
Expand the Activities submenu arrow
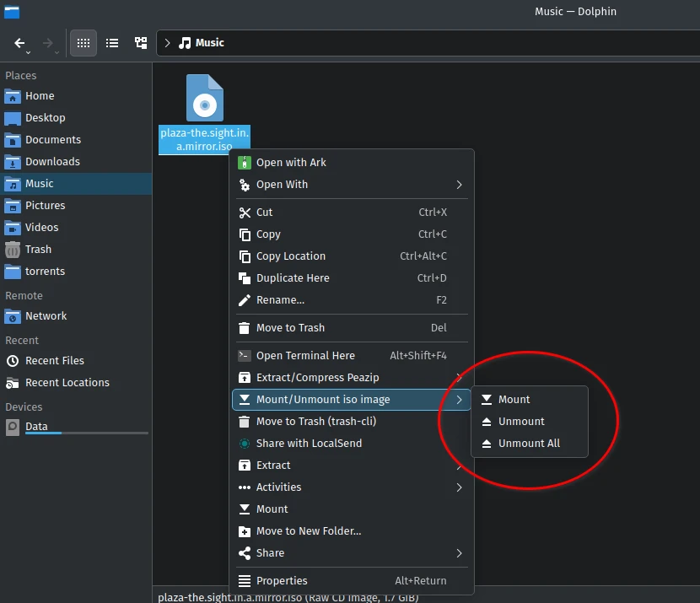point(459,487)
